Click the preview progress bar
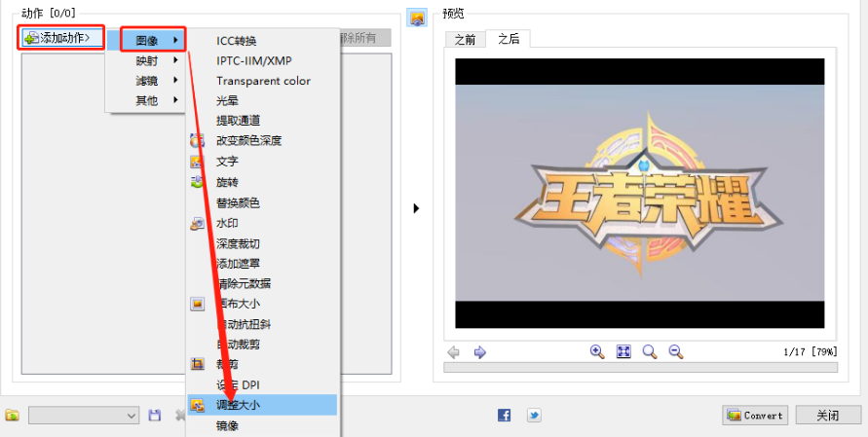Image resolution: width=868 pixels, height=437 pixels. (640, 367)
